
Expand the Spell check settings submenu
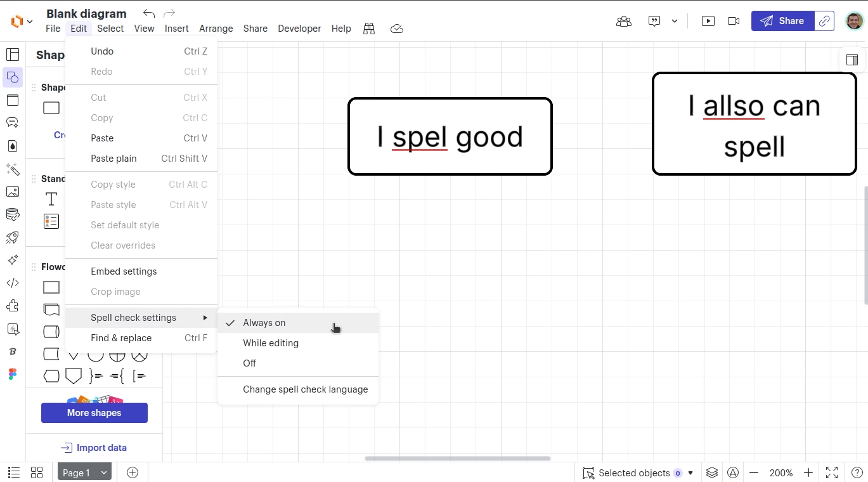(141, 318)
